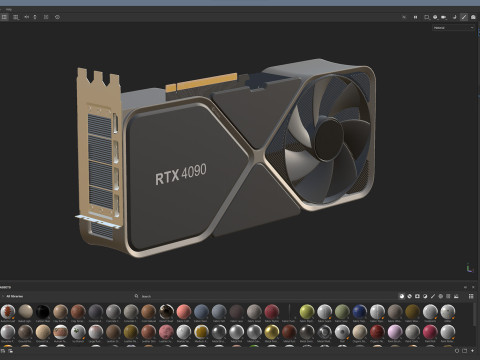Click the video camera icon in top toolbar
Screen dimensions: 480x360
444,17
